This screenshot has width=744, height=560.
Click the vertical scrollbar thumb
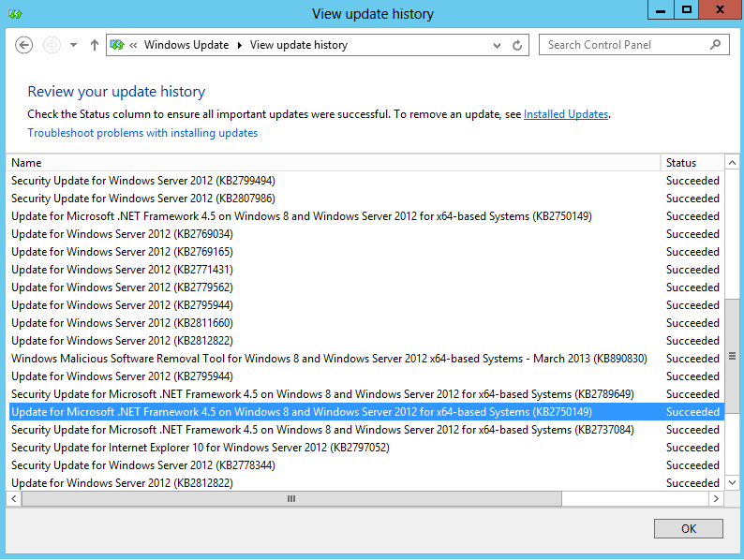click(x=732, y=356)
